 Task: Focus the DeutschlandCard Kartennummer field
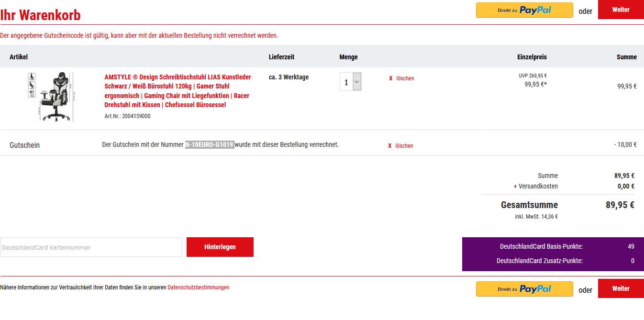tap(91, 247)
